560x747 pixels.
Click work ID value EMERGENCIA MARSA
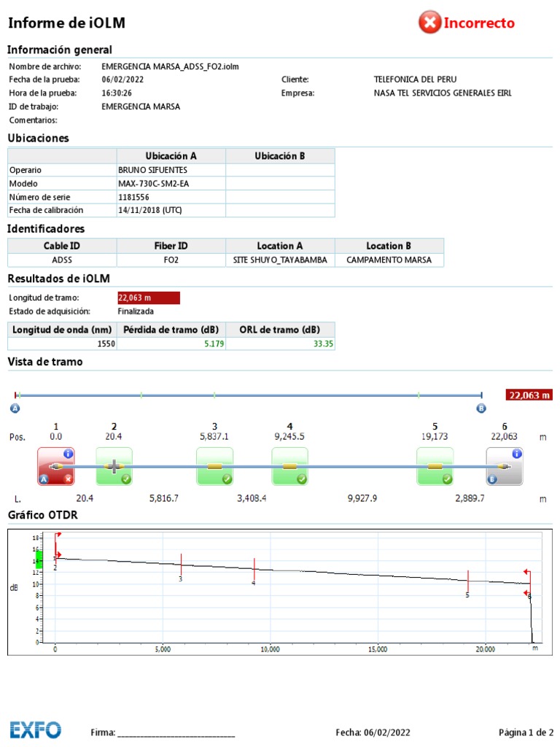[141, 107]
